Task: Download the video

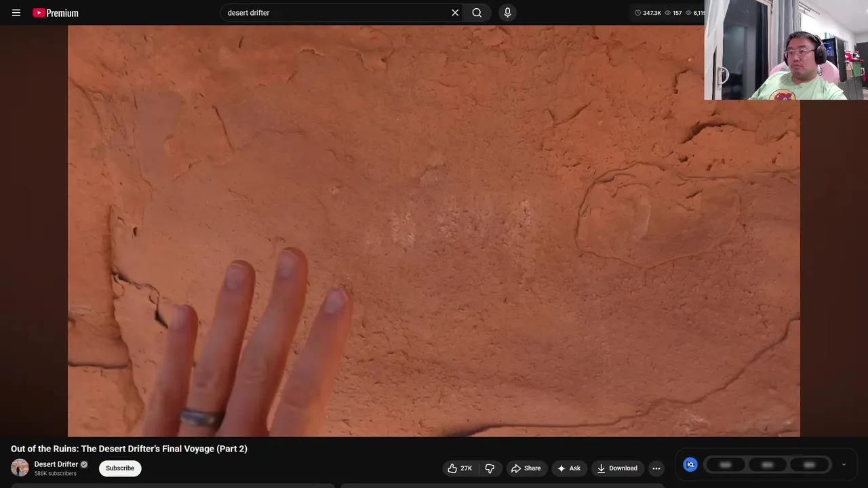Action: 617,468
